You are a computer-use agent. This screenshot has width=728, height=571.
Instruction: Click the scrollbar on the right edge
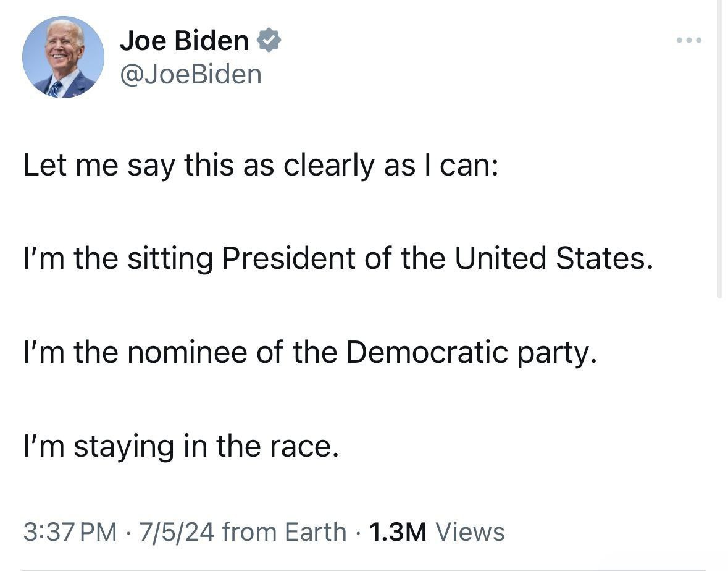[x=719, y=148]
